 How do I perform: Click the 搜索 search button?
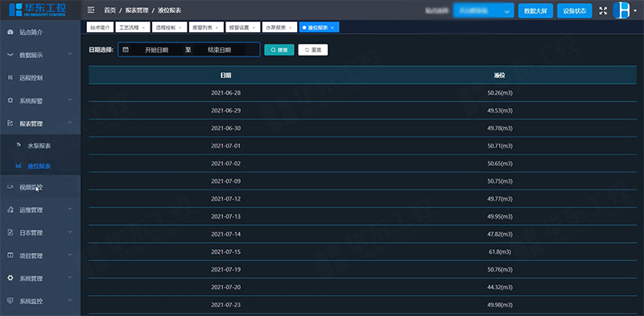[279, 50]
